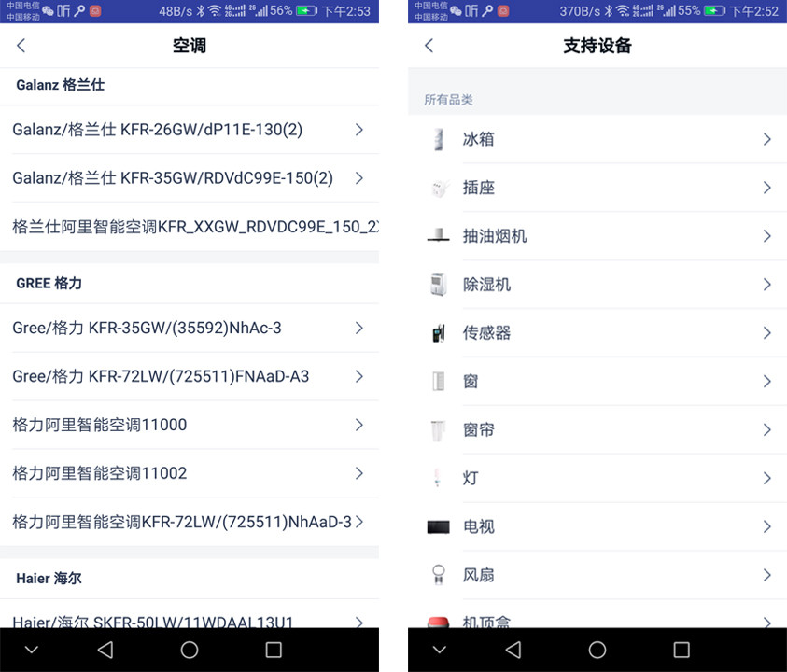787x672 pixels.
Task: Open chevron for Gree KFR-35GW/(35592)NhAc-3
Action: click(x=359, y=328)
